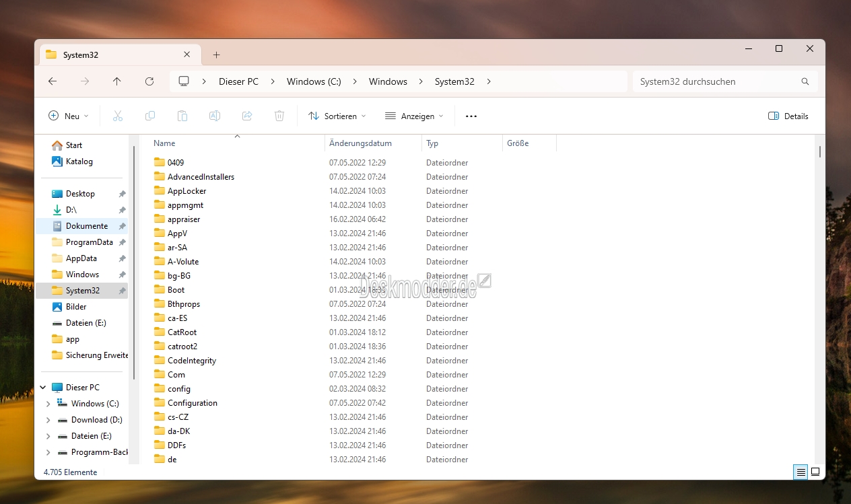Switch to details list view icon in status bar

pyautogui.click(x=801, y=472)
